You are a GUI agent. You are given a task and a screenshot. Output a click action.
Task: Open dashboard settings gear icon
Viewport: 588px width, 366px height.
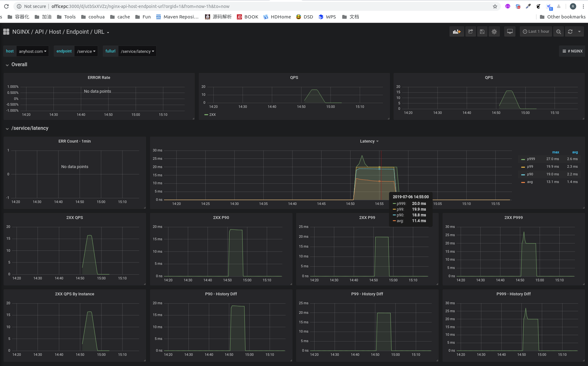(x=494, y=32)
